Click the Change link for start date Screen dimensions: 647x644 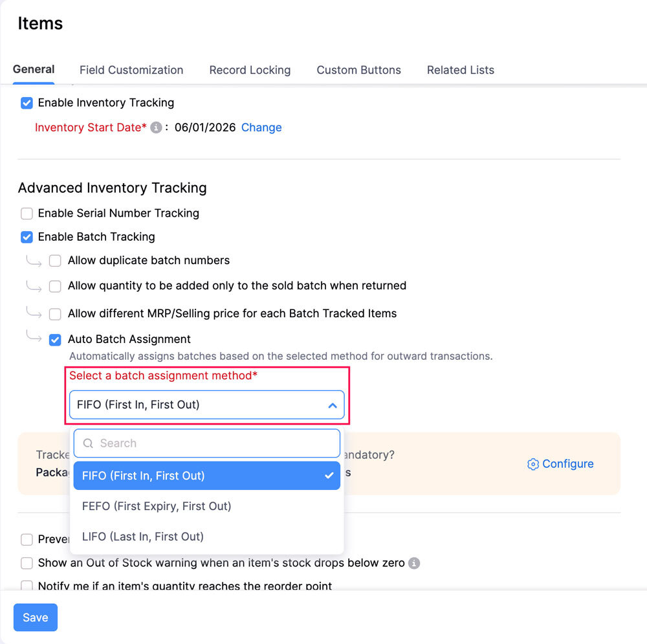click(261, 128)
